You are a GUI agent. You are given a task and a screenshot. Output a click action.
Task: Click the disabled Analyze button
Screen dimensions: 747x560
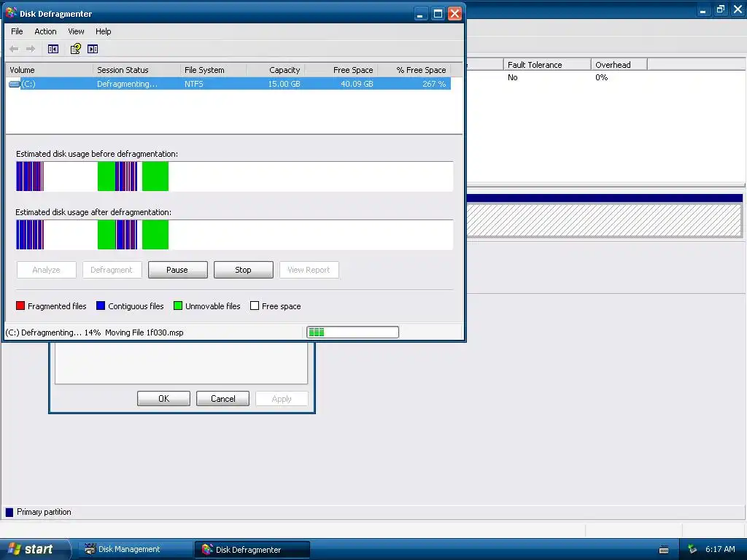click(46, 270)
